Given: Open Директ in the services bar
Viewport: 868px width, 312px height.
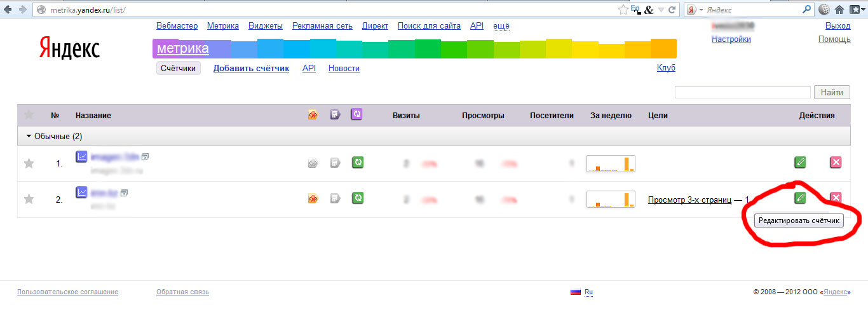Looking at the screenshot, I should (375, 26).
